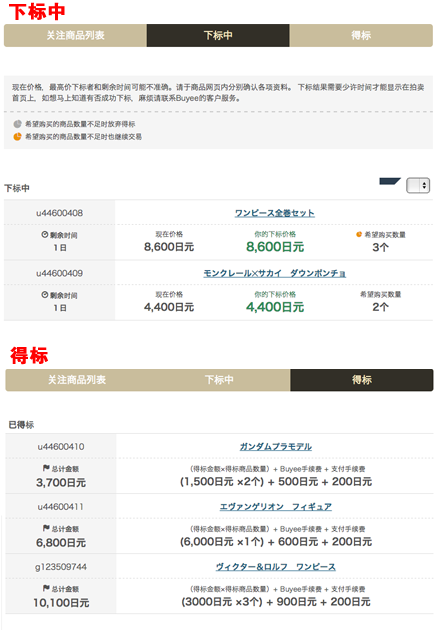Click the dark flag icon beside the dropdown
This screenshot has height=630, width=435.
click(390, 182)
